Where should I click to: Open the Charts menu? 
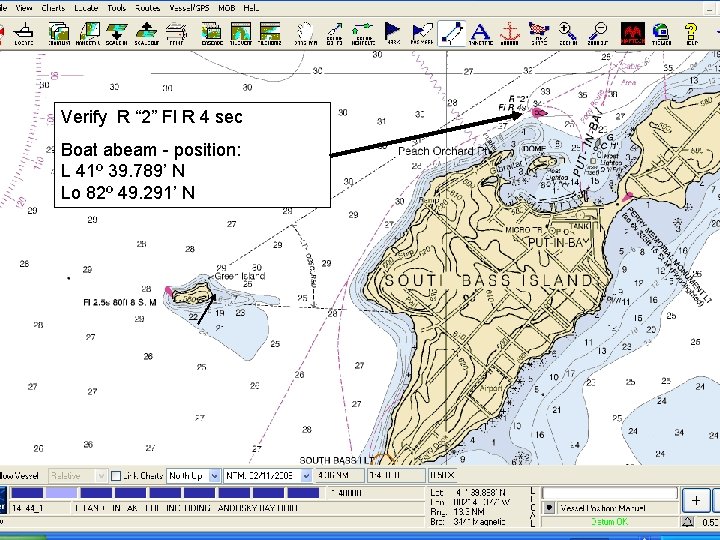click(53, 8)
